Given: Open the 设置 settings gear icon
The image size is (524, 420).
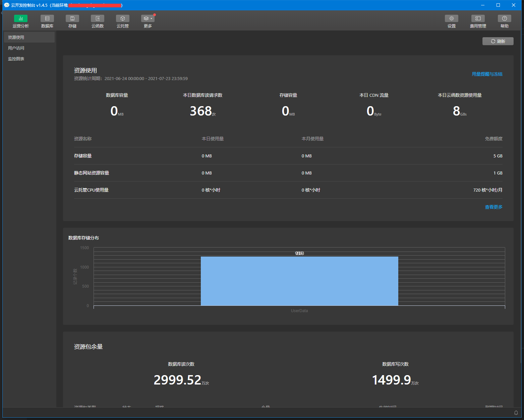Looking at the screenshot, I should 452,21.
